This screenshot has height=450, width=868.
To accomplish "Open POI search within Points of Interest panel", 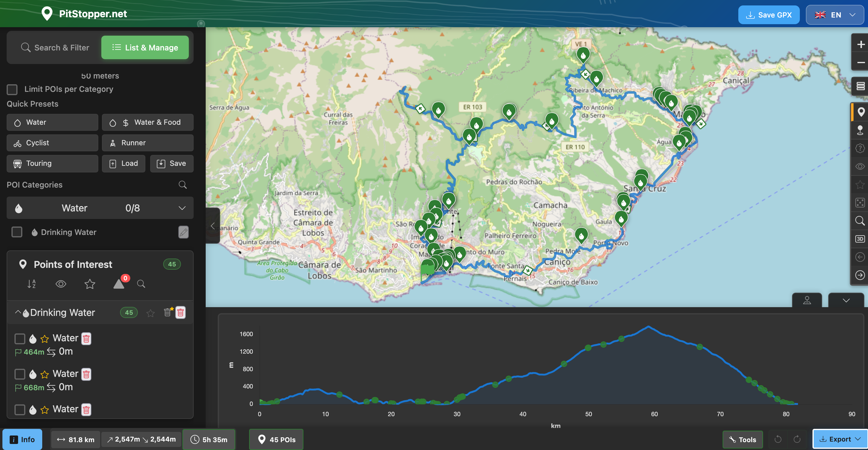I will coord(141,284).
